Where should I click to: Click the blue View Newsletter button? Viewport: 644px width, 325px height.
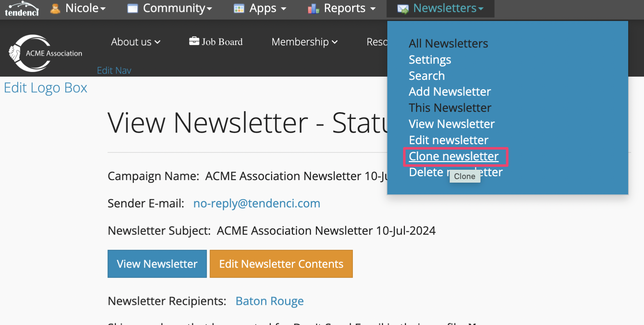coord(157,264)
